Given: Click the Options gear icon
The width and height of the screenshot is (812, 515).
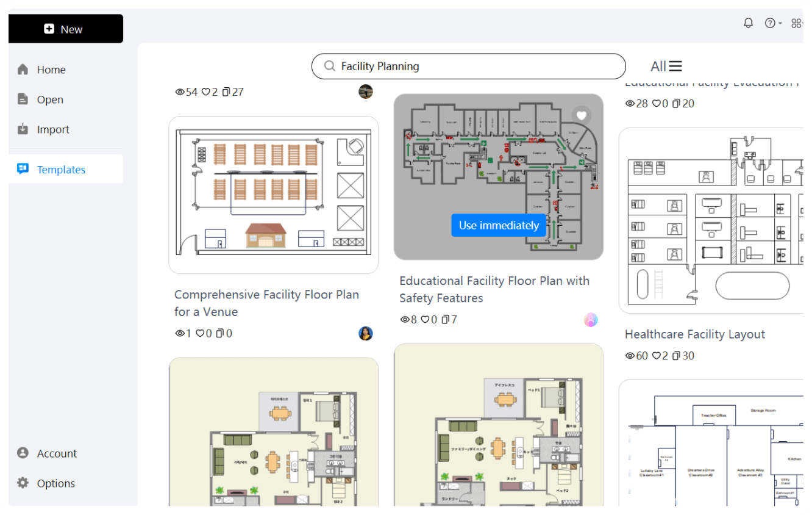Looking at the screenshot, I should pyautogui.click(x=23, y=483).
